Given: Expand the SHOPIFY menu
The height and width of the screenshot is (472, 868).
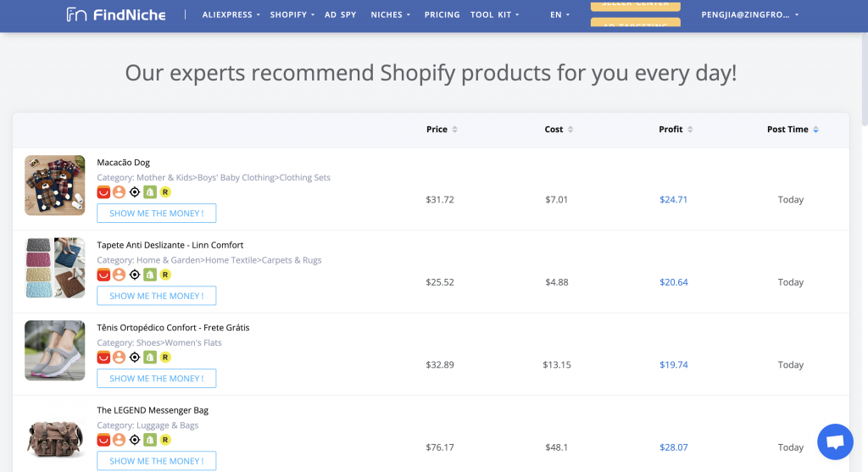Looking at the screenshot, I should click(292, 15).
